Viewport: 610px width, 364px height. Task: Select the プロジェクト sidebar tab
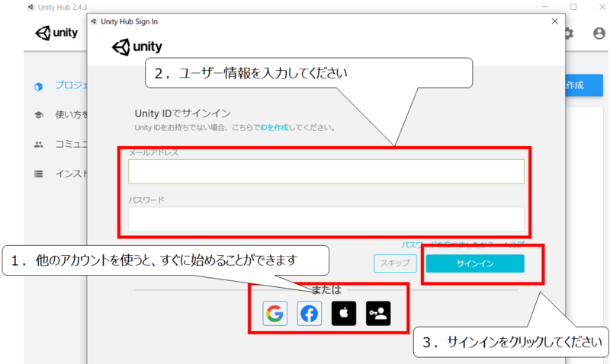(x=71, y=85)
